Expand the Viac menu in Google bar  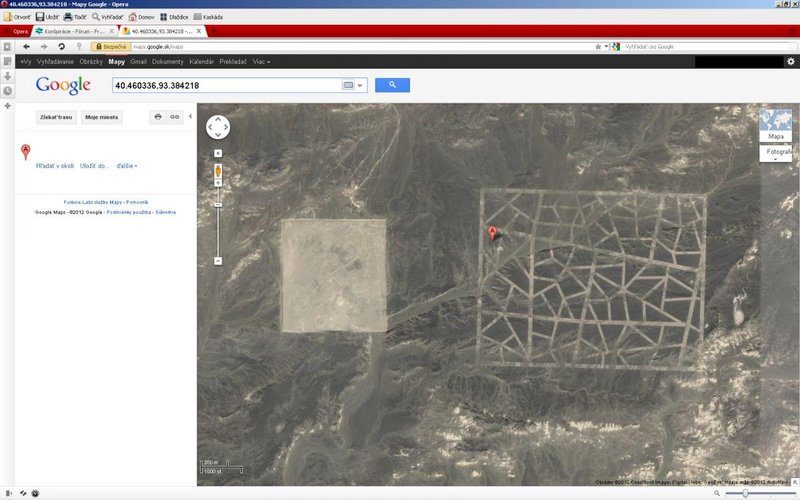click(x=260, y=62)
